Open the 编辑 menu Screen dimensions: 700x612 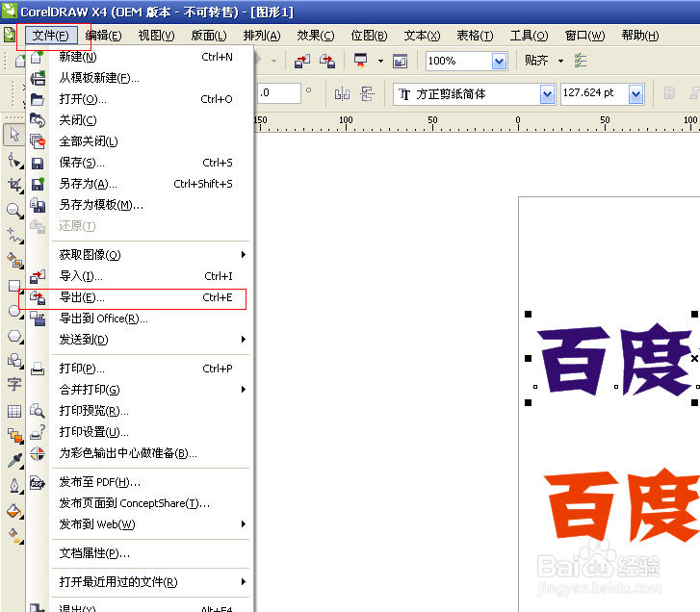pyautogui.click(x=103, y=36)
